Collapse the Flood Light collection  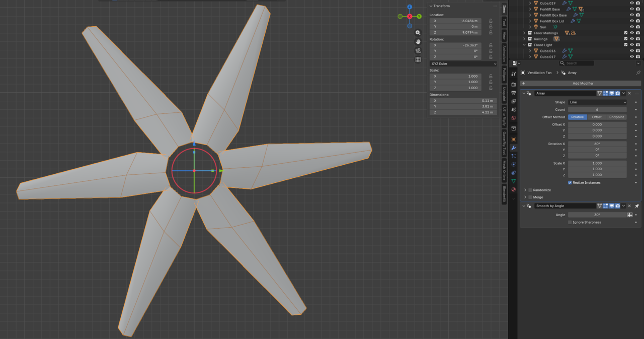coord(524,45)
